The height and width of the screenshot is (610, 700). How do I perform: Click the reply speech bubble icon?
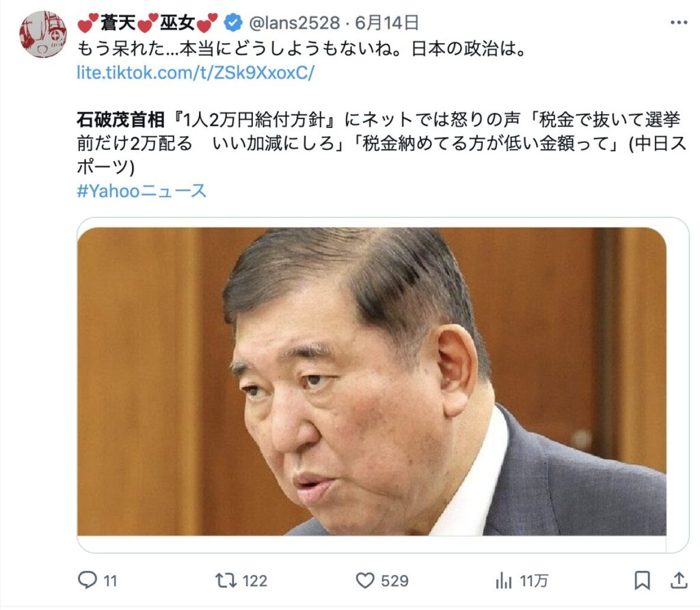(x=87, y=580)
